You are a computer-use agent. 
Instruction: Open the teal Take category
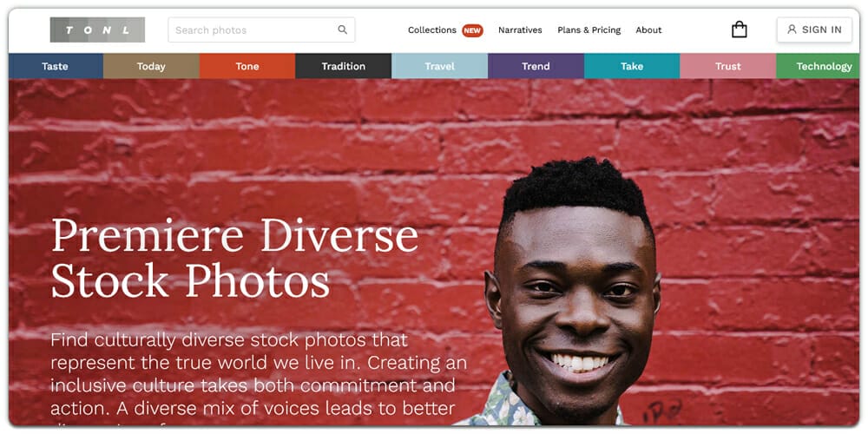[x=632, y=67]
